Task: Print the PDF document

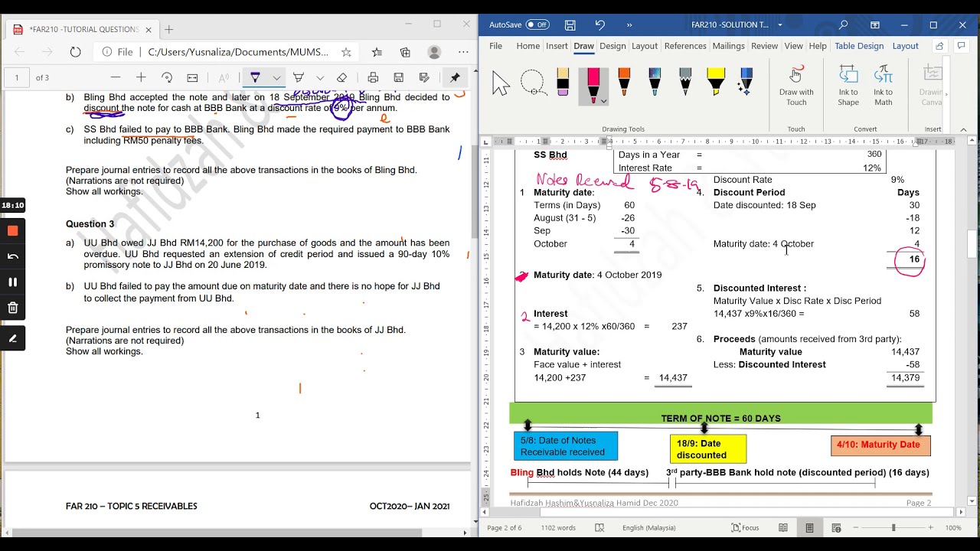Action: [373, 77]
